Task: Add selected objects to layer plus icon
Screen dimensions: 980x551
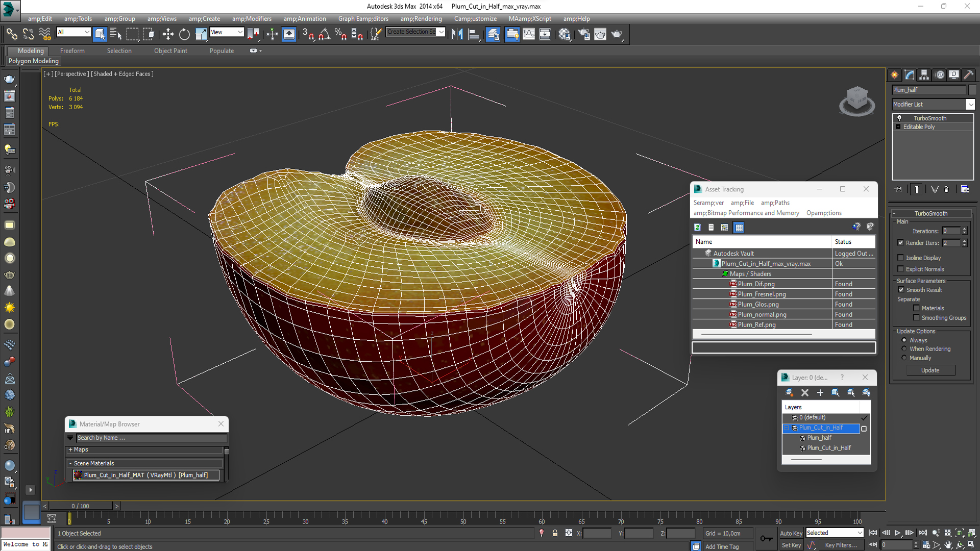Action: point(820,392)
